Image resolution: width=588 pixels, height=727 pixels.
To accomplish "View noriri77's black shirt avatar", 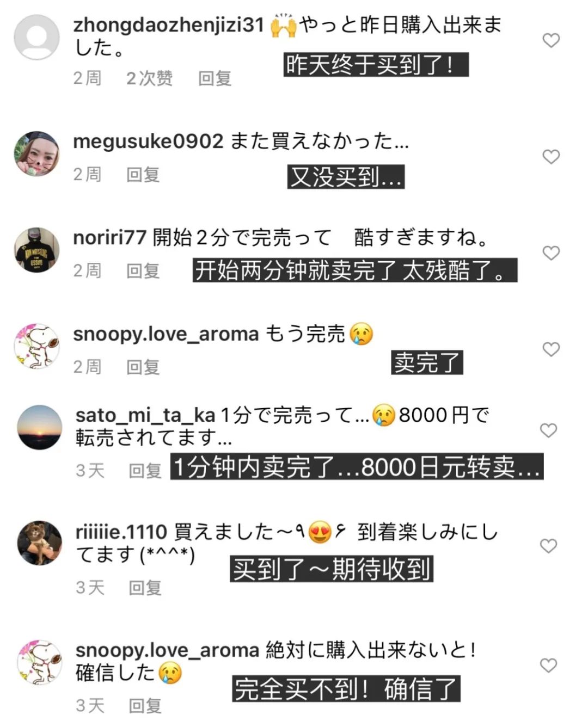I will click(x=36, y=250).
